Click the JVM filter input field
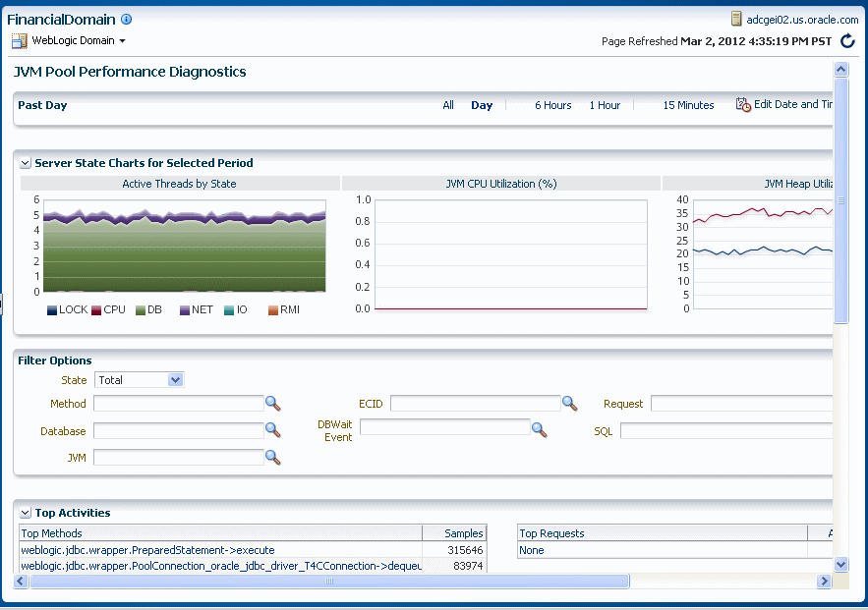Viewport: 868px width, 610px height. point(178,457)
